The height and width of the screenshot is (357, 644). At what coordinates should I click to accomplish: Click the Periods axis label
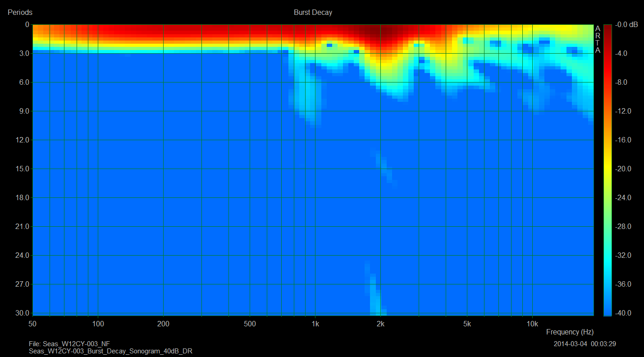tap(20, 13)
